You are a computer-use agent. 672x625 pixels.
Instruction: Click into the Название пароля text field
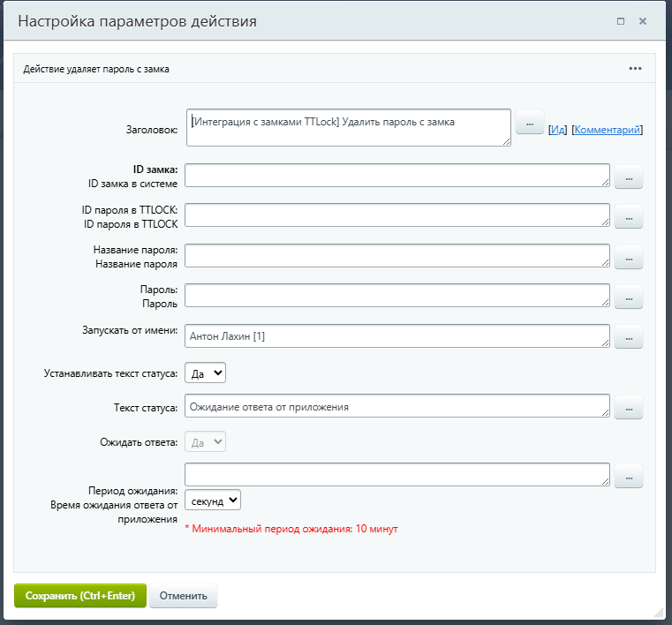point(397,255)
